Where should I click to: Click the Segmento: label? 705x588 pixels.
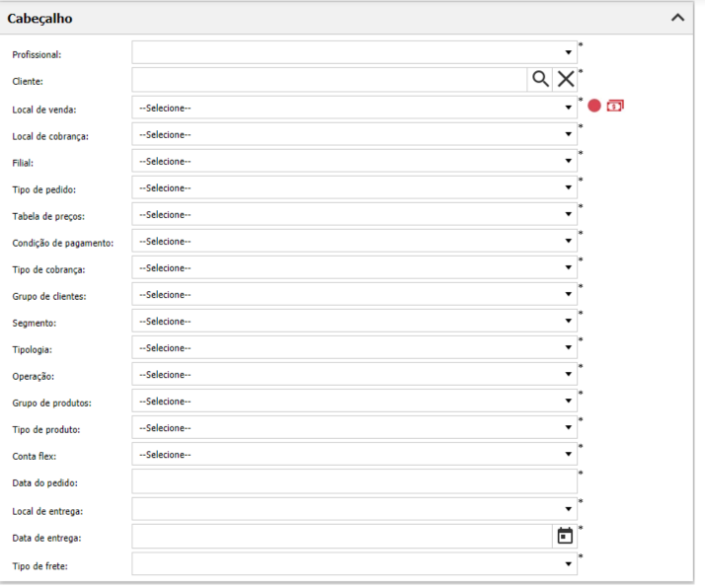point(35,323)
